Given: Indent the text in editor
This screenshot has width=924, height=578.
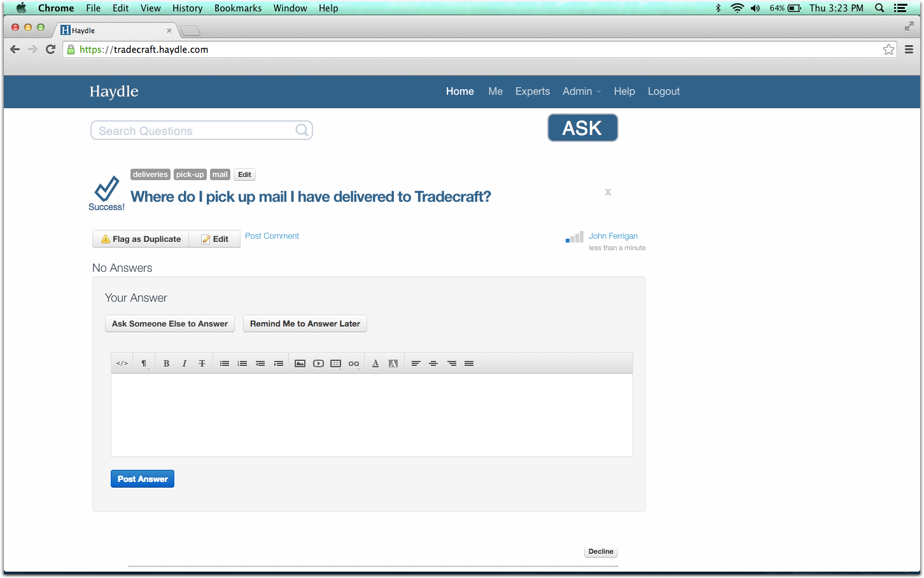Looking at the screenshot, I should pyautogui.click(x=278, y=363).
